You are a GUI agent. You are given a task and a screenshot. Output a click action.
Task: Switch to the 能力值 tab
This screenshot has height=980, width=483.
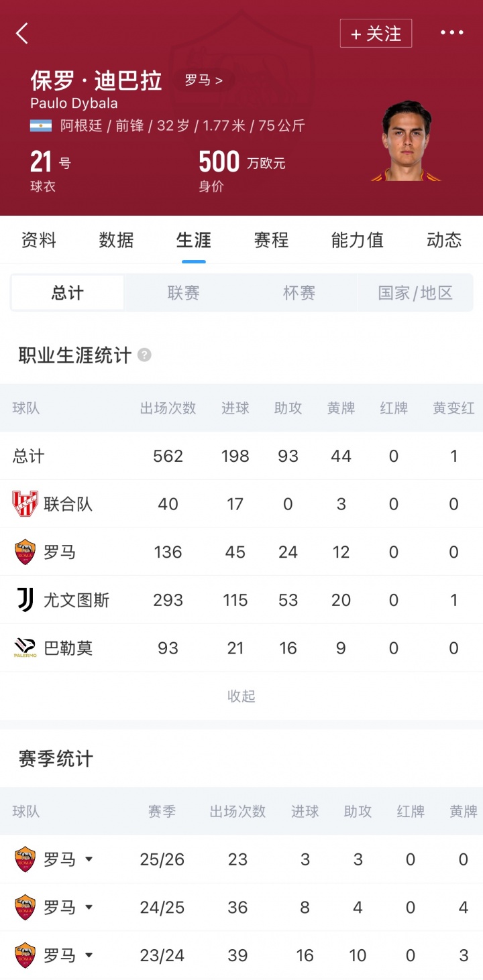click(x=357, y=240)
